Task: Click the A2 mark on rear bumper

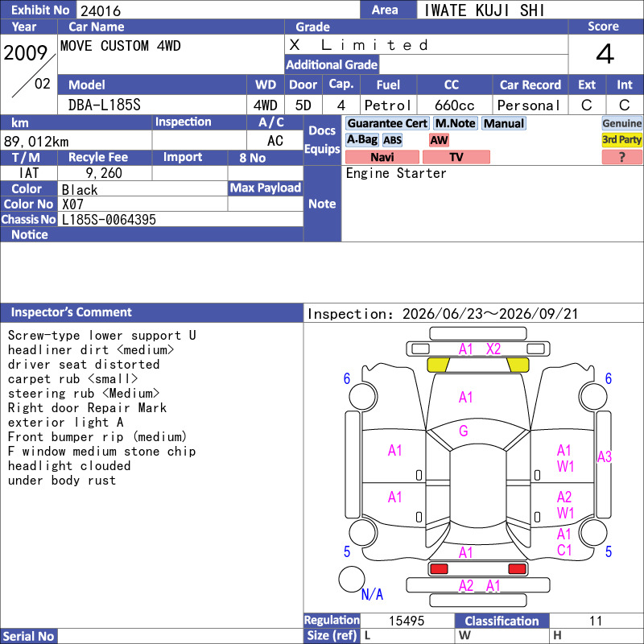Action: [x=466, y=586]
